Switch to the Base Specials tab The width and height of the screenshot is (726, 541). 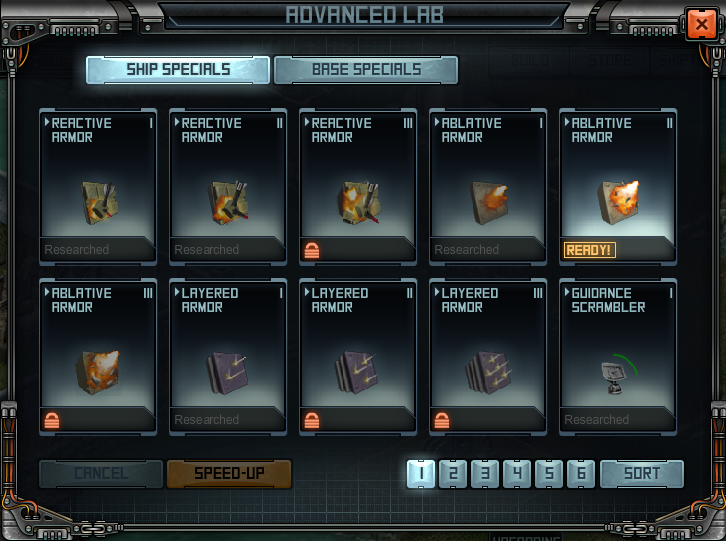tap(366, 70)
